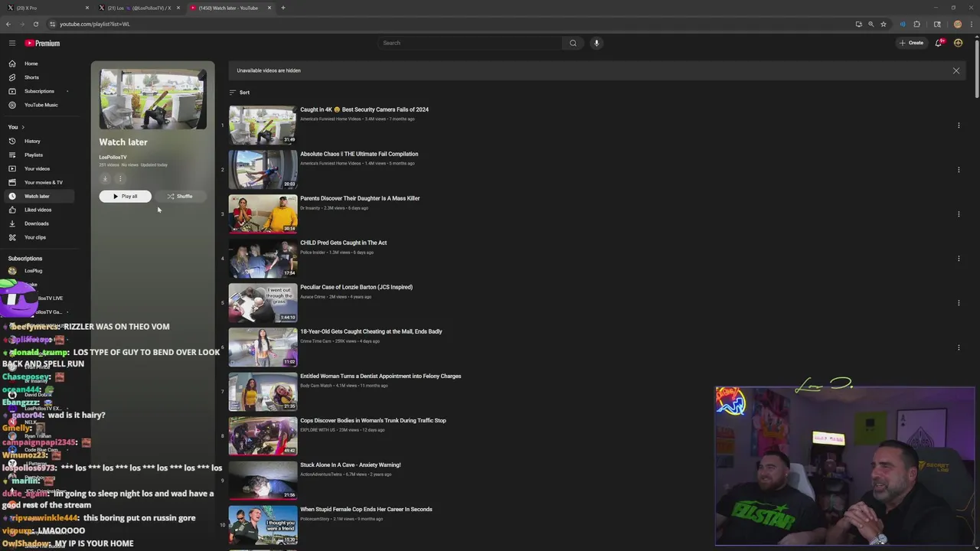Open the notifications bell
Image resolution: width=980 pixels, height=551 pixels.
click(939, 43)
